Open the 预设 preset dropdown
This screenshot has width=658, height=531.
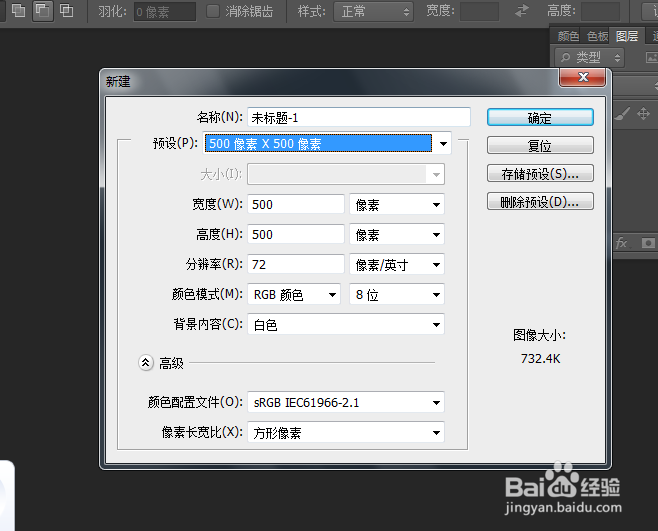[x=327, y=144]
